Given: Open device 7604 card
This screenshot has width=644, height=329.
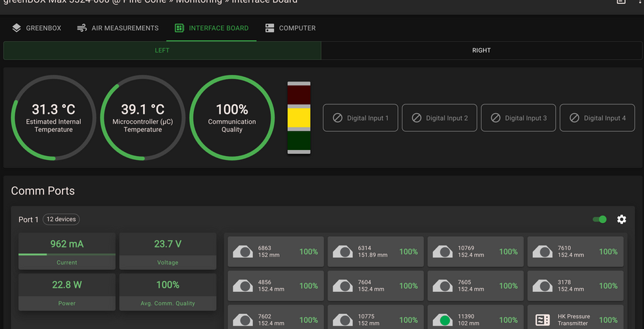Looking at the screenshot, I should tap(375, 286).
